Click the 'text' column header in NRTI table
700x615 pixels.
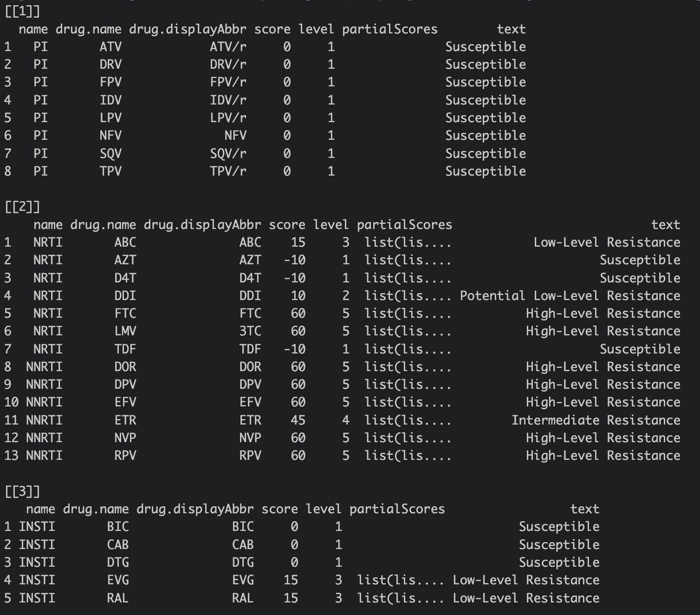(666, 225)
